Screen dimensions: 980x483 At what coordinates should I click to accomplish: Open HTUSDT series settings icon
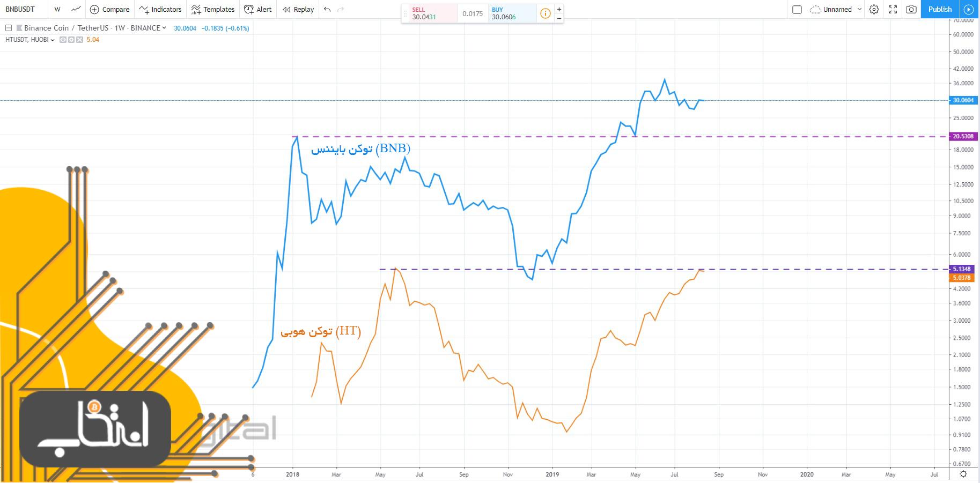[x=71, y=40]
